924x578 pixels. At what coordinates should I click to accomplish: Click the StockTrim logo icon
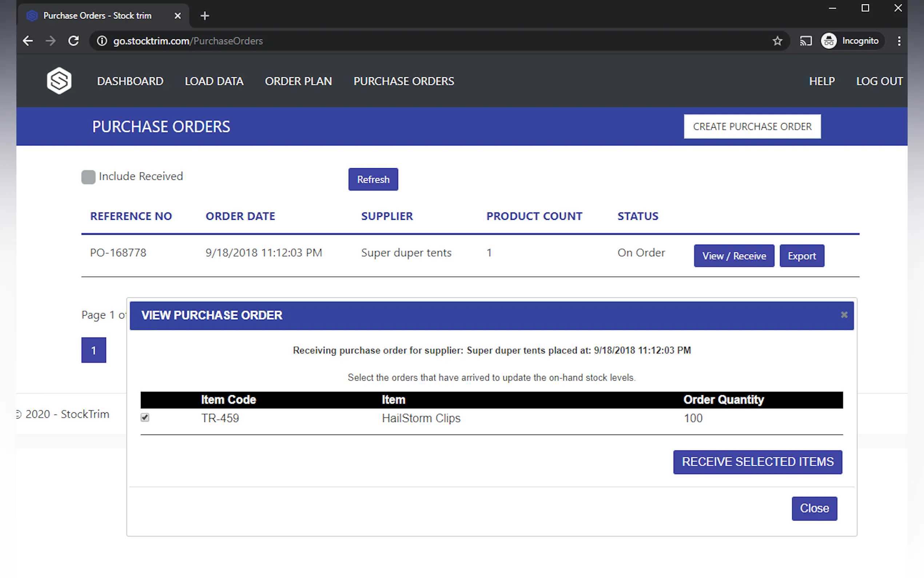(x=59, y=81)
